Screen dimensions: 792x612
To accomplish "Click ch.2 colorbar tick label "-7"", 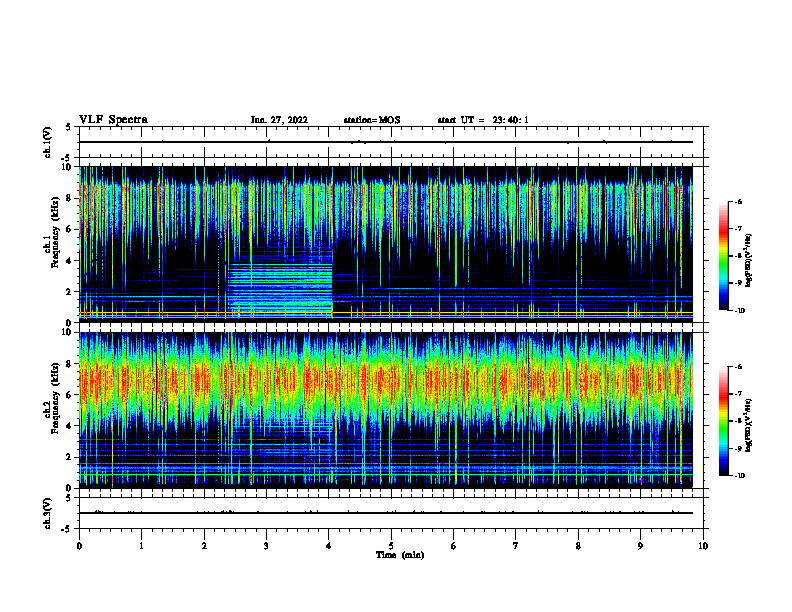I will pyautogui.click(x=738, y=394).
